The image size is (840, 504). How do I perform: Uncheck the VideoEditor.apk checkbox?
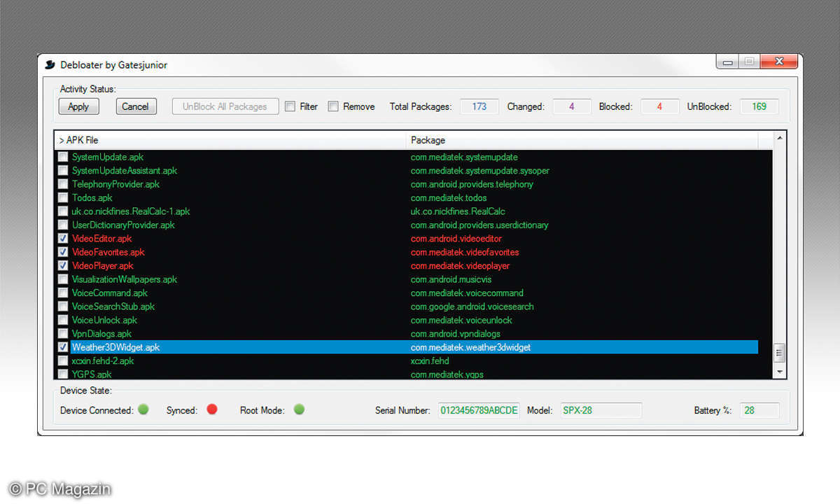point(63,239)
